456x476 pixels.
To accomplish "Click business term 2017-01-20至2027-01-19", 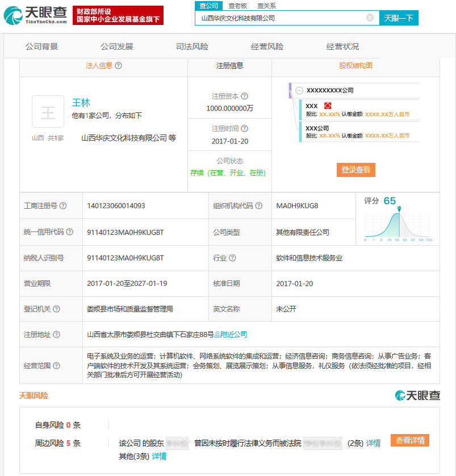I will (x=127, y=284).
